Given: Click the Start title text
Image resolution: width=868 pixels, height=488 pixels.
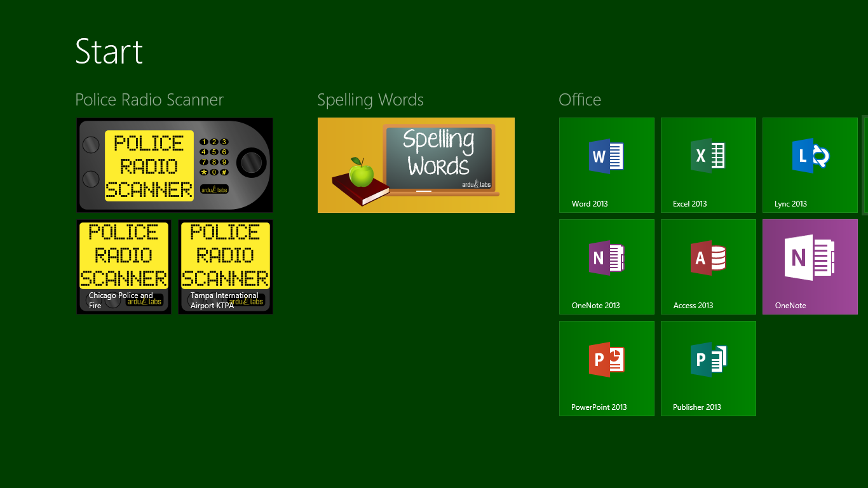Looking at the screenshot, I should [x=109, y=51].
